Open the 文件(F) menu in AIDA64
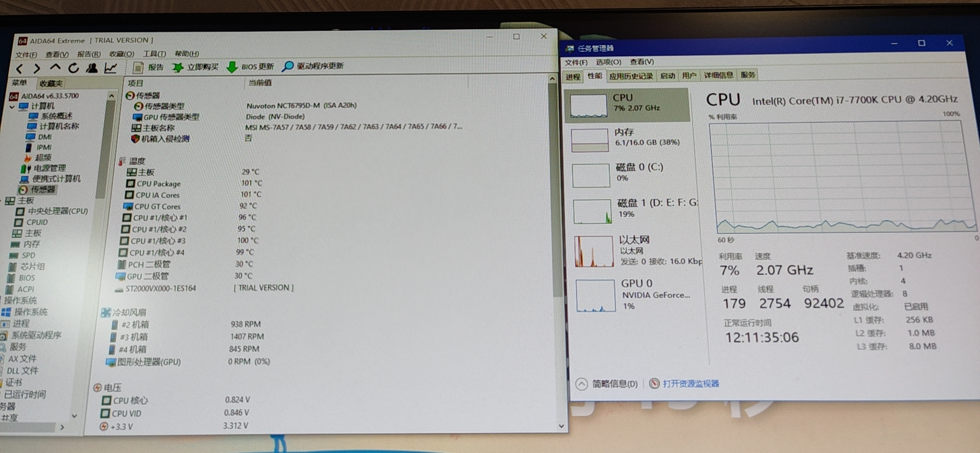Screen dimensions: 980x453 point(26,55)
